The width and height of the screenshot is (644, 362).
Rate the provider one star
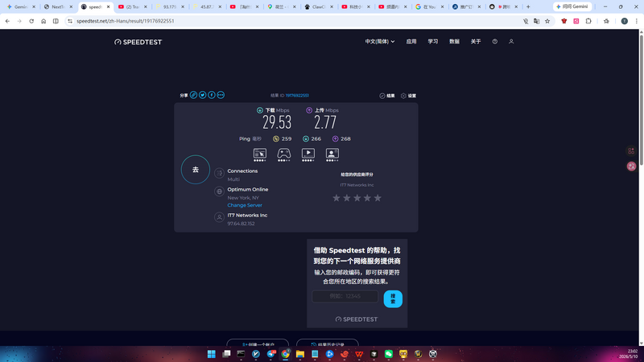(x=336, y=198)
